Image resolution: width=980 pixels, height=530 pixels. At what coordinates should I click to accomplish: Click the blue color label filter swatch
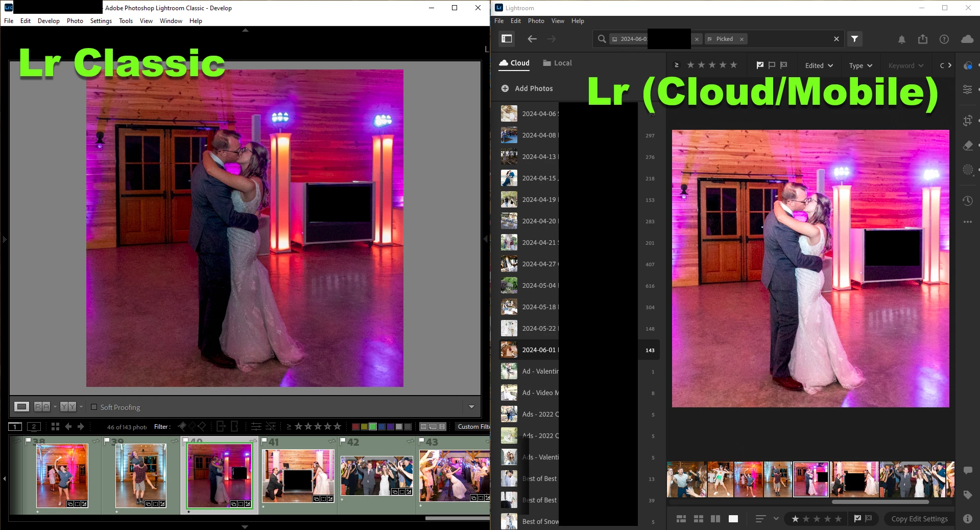click(381, 426)
